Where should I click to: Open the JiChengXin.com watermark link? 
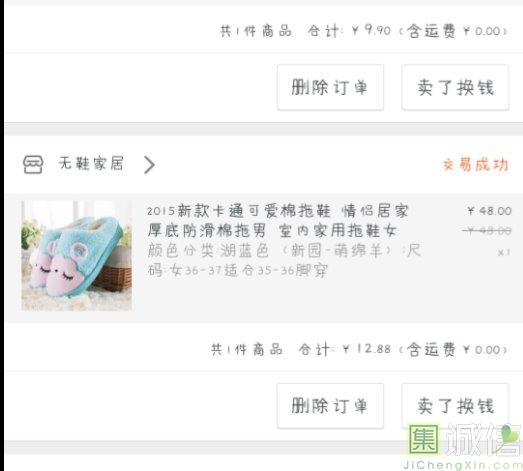coord(463,465)
